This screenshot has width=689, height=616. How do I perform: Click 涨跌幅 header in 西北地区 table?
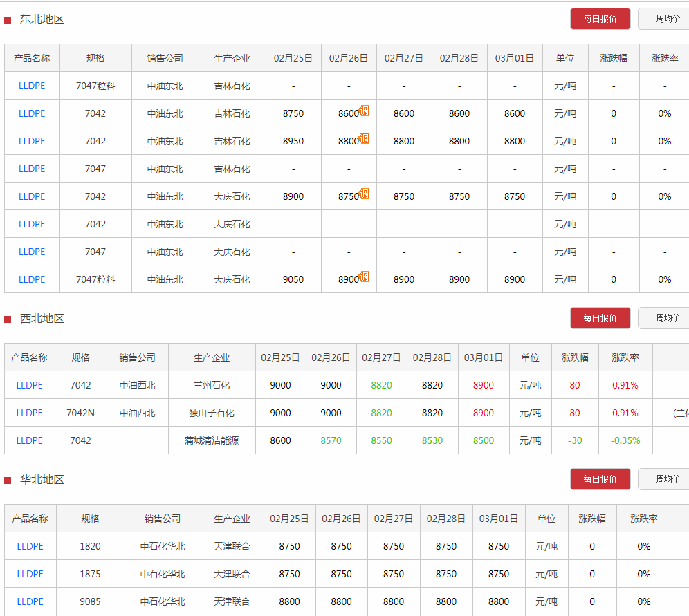tap(574, 358)
